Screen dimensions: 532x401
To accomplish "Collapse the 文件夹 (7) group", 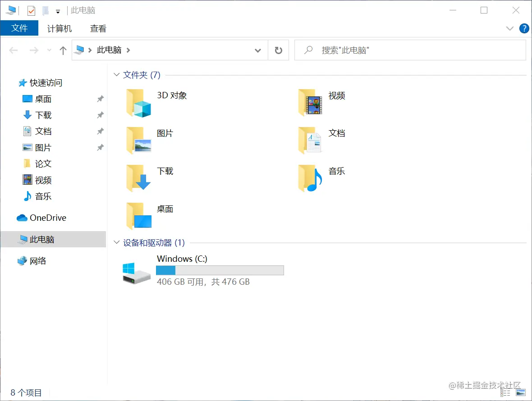I will 116,75.
